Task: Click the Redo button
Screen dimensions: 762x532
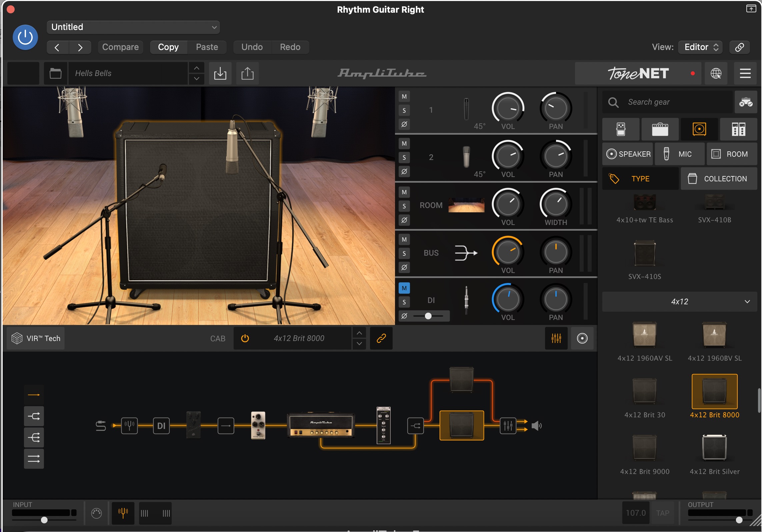Action: 290,47
